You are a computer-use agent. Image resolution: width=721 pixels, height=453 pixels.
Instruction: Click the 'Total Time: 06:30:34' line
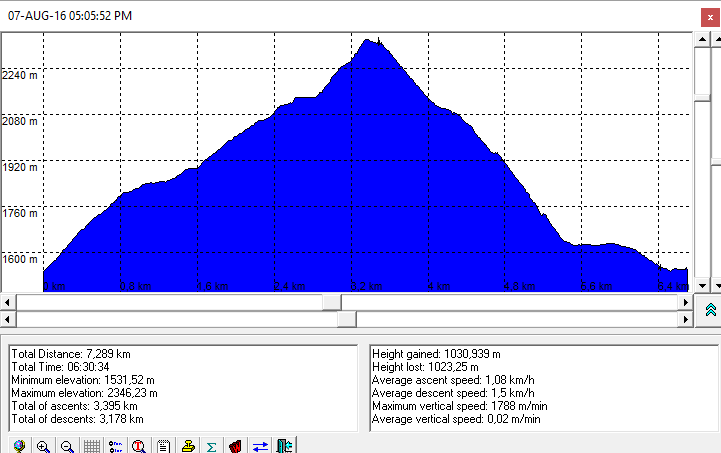click(x=60, y=367)
